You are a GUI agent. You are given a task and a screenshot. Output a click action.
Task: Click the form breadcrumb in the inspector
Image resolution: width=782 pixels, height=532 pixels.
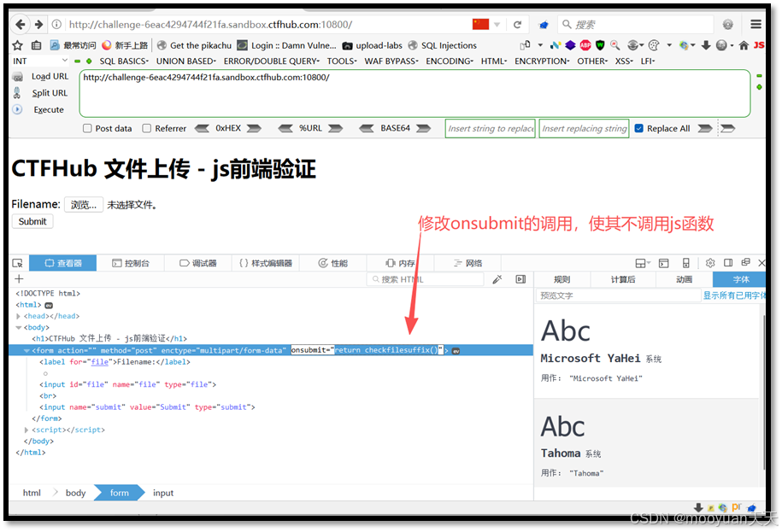pos(118,492)
